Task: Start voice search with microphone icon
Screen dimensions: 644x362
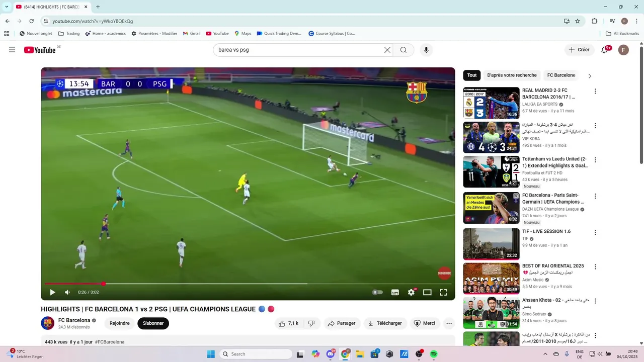Action: tap(426, 50)
